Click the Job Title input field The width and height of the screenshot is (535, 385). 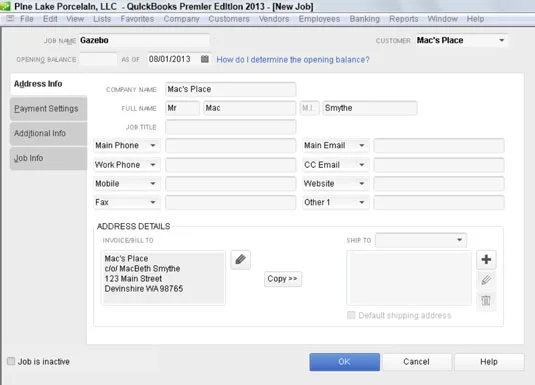230,127
